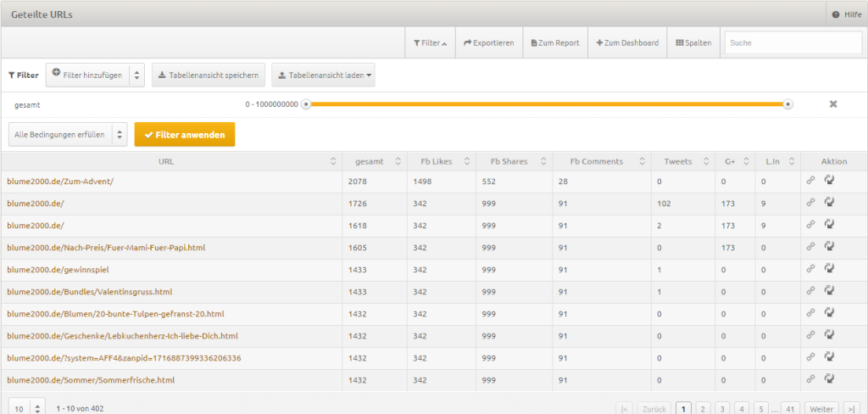Jump to last page button
868x414 pixels.
(x=851, y=409)
